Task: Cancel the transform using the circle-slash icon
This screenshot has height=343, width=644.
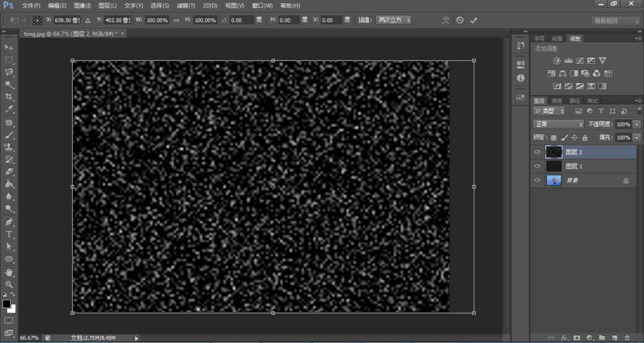Action: tap(460, 21)
